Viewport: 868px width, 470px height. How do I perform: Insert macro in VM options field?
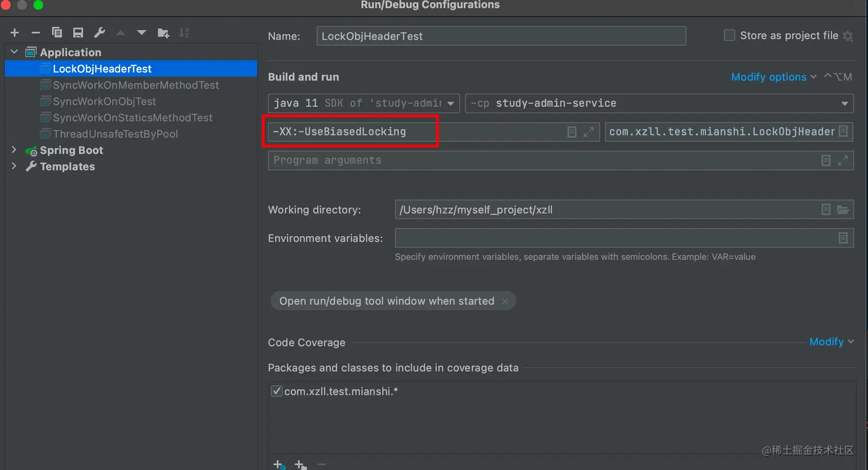(572, 132)
